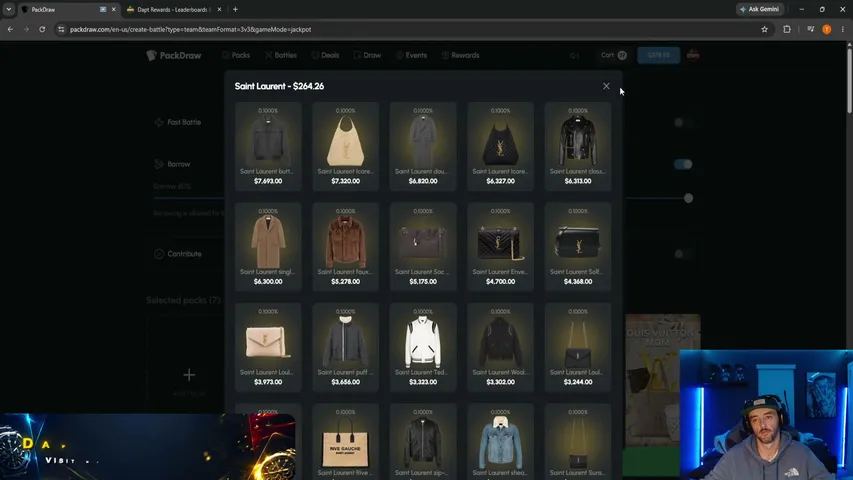Close the Saint Laurent pack popup

click(x=606, y=86)
